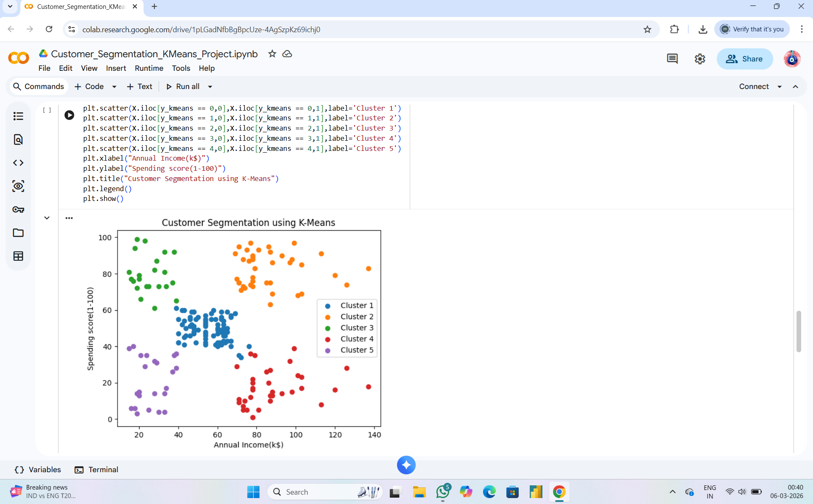The width and height of the screenshot is (813, 504).
Task: Open find and replace in sidebar
Action: 18,139
